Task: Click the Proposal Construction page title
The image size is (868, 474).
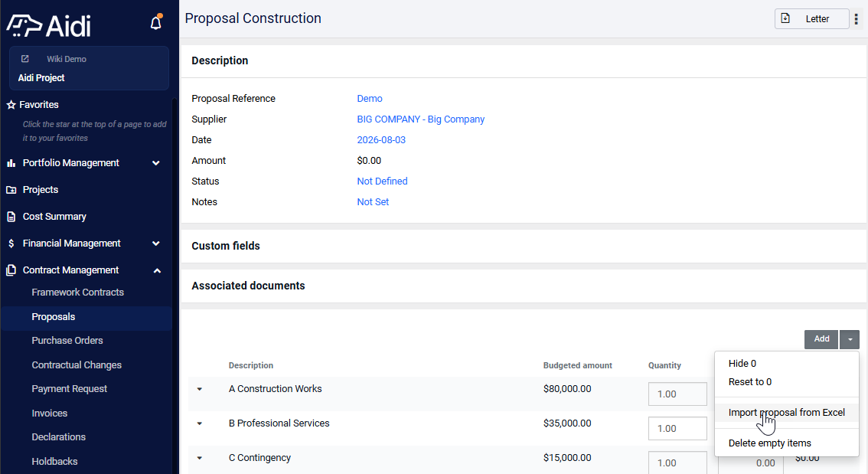Action: coord(253,18)
